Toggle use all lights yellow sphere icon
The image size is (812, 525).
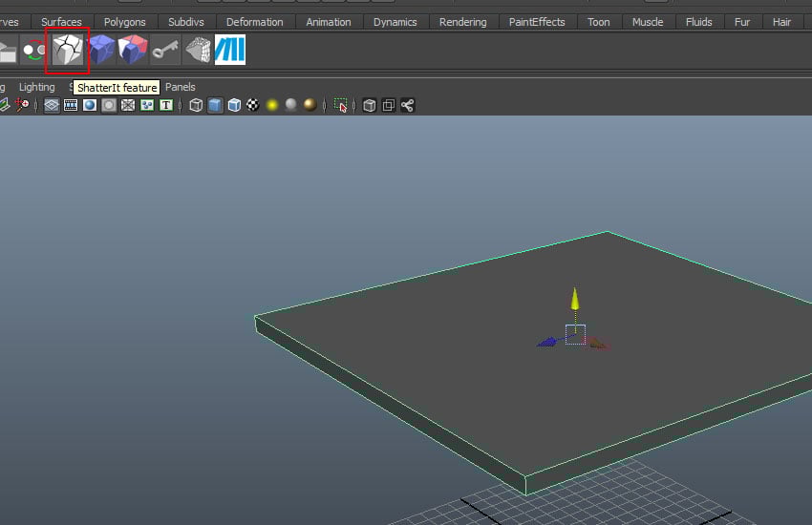tap(272, 105)
